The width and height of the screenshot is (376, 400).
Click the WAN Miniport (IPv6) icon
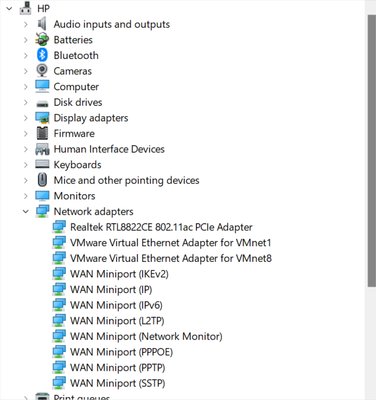(59, 305)
